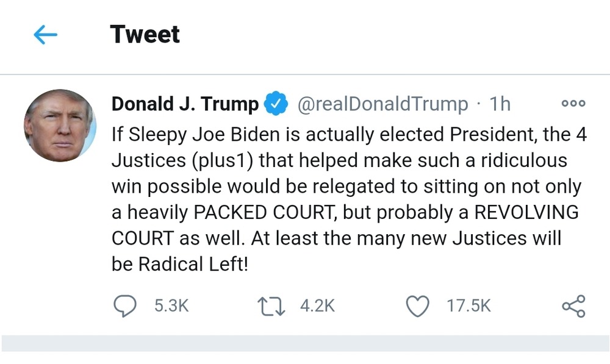Screen dimensions: 610x364
Task: Click the word REVOLVING in the tweet
Action: pyautogui.click(x=526, y=212)
